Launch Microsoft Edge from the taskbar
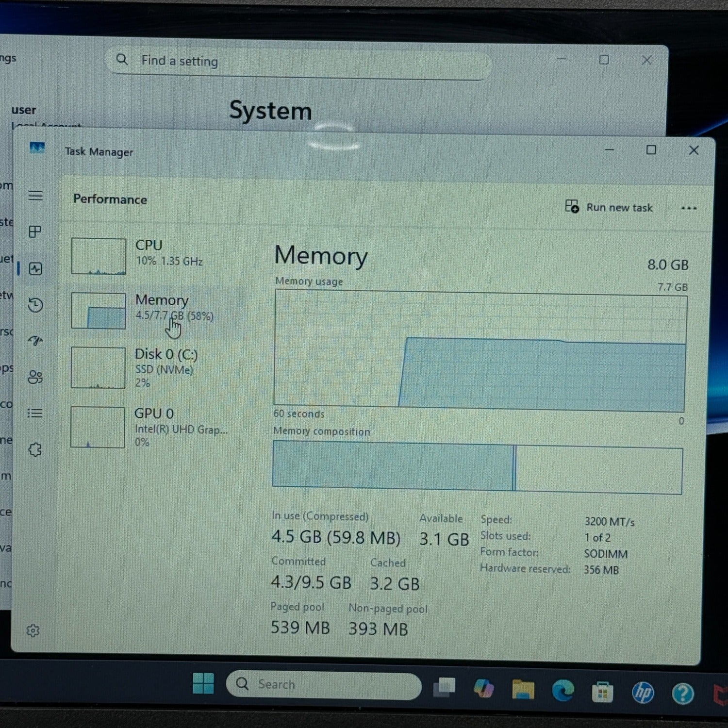728x728 pixels. pyautogui.click(x=563, y=690)
